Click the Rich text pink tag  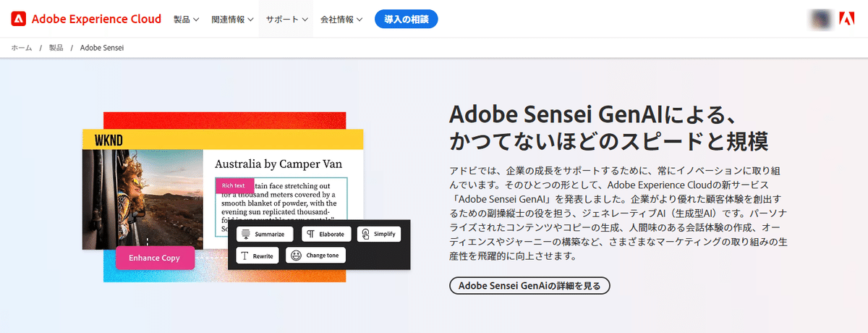(234, 186)
